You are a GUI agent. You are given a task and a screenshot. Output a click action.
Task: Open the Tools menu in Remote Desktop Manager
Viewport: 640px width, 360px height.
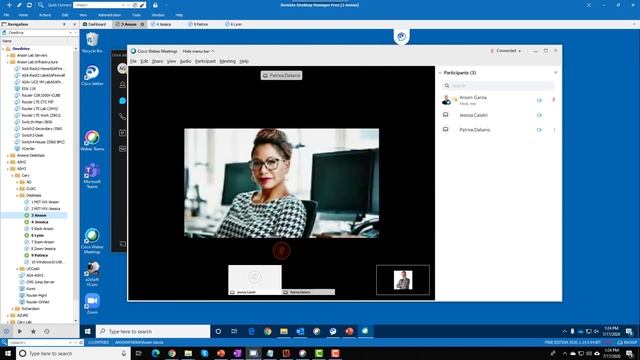coord(136,15)
